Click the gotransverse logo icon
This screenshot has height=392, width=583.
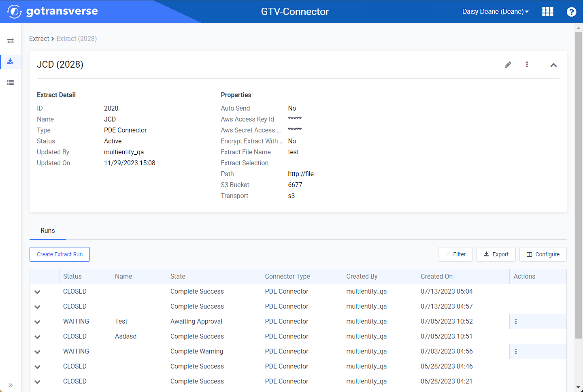coord(14,11)
